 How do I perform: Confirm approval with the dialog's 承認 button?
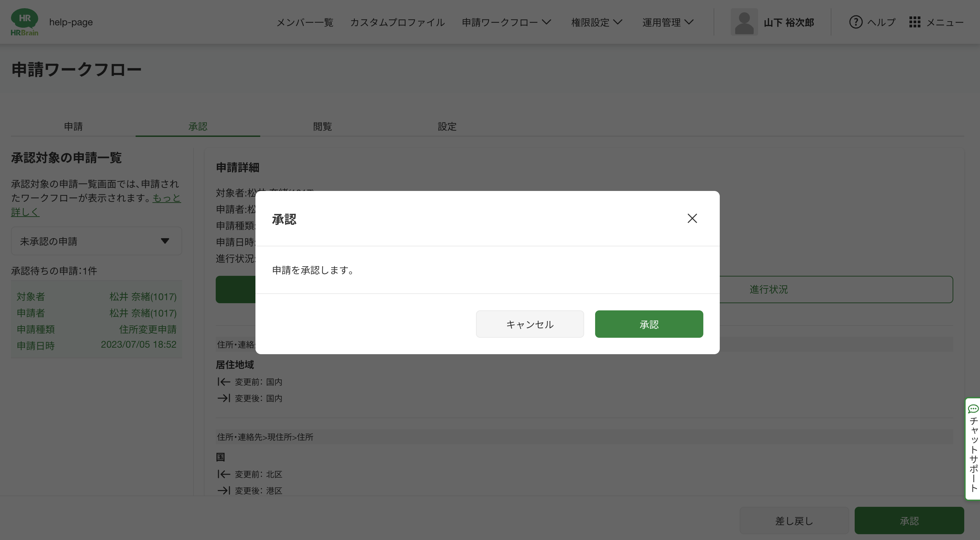coord(649,324)
